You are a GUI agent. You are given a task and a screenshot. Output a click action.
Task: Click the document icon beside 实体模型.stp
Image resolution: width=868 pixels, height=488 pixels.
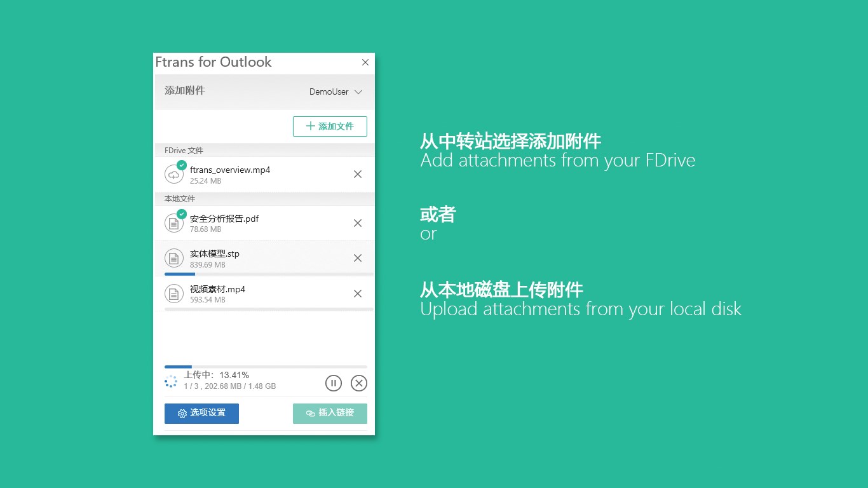click(174, 258)
